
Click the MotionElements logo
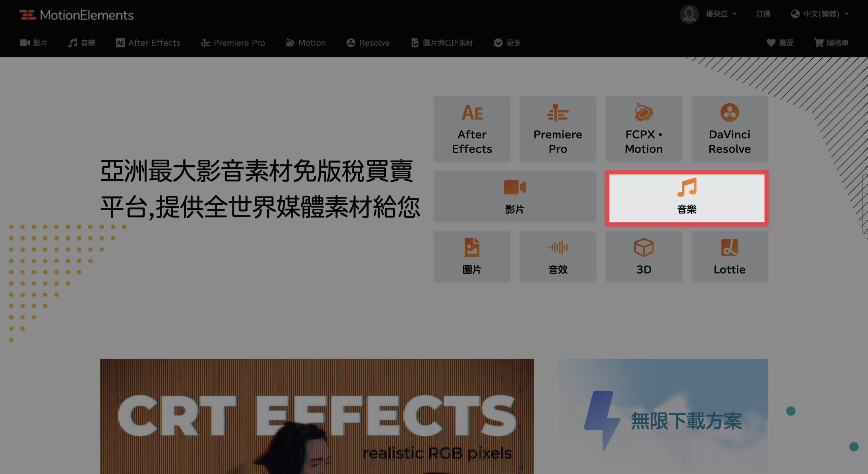(x=76, y=15)
